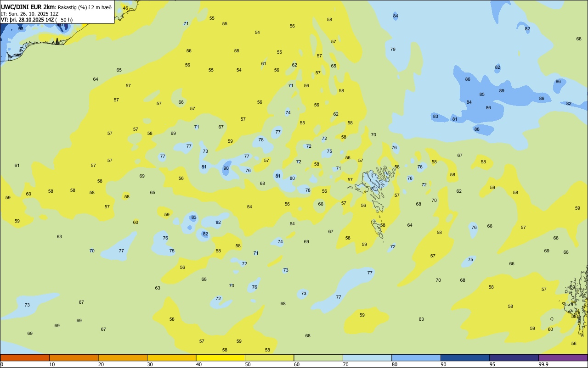The image size is (588, 368).
Task: Click the humidity value 79 on the map
Action: tap(393, 50)
